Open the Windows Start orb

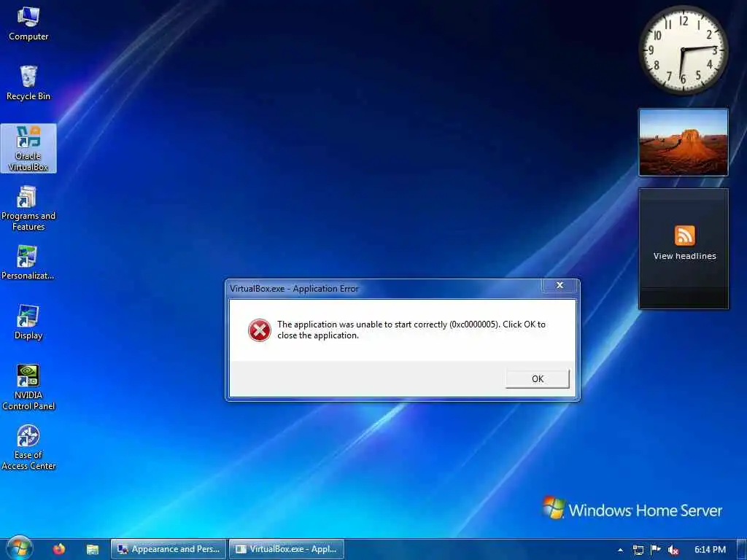[x=19, y=548]
